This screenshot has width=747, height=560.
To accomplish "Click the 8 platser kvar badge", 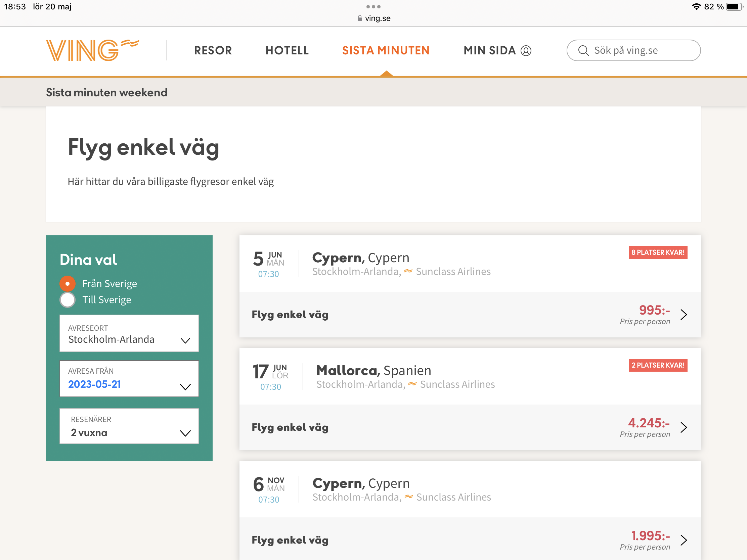I will [x=658, y=252].
